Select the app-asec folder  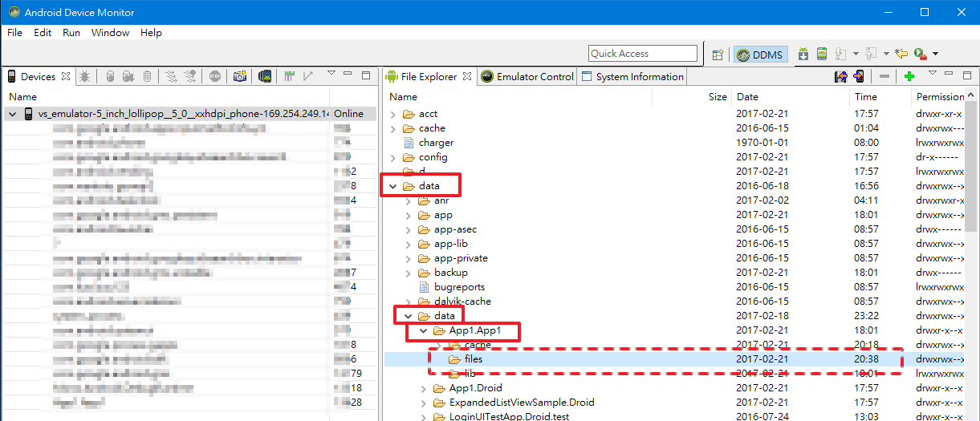tap(455, 229)
